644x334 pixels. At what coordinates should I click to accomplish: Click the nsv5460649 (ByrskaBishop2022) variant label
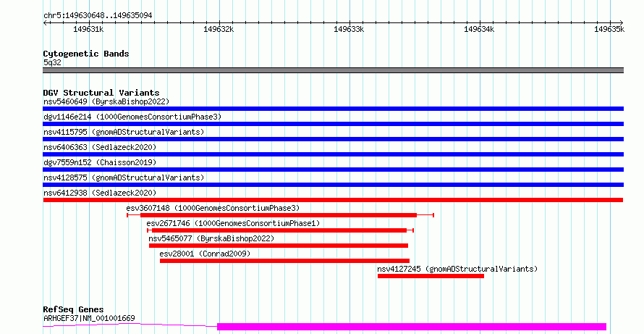click(x=106, y=101)
